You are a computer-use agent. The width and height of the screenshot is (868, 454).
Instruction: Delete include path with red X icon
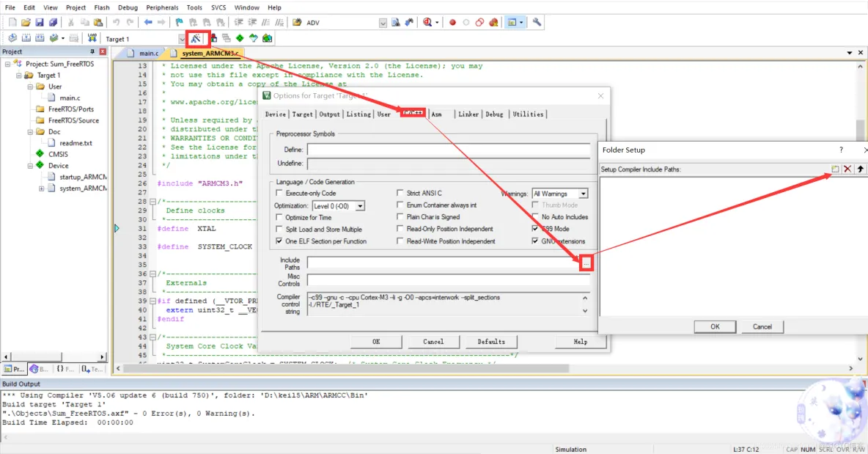point(847,169)
